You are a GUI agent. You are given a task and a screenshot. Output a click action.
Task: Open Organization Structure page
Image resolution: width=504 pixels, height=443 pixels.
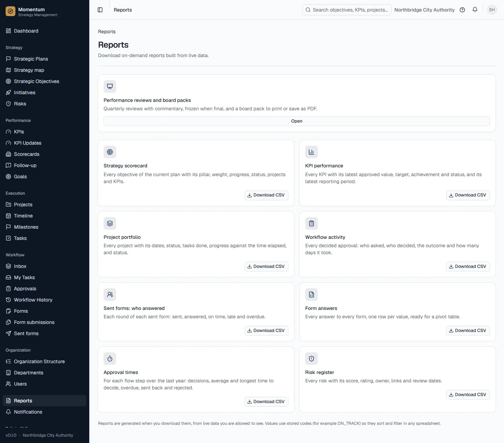[44, 361]
